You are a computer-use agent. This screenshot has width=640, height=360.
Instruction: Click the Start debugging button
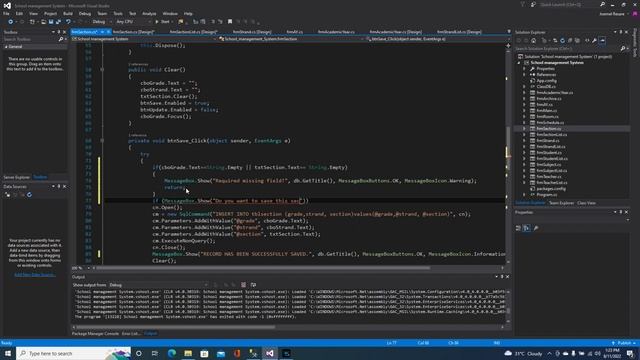pyautogui.click(x=163, y=22)
